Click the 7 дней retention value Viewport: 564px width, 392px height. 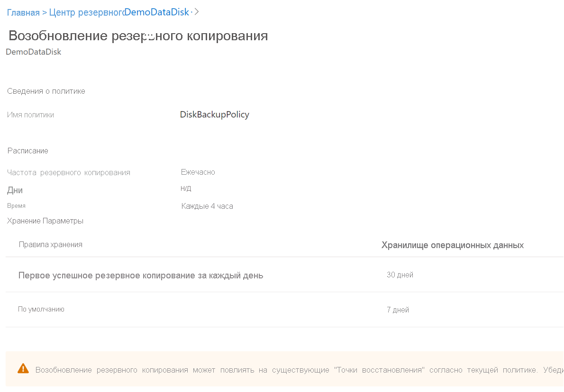tap(398, 310)
